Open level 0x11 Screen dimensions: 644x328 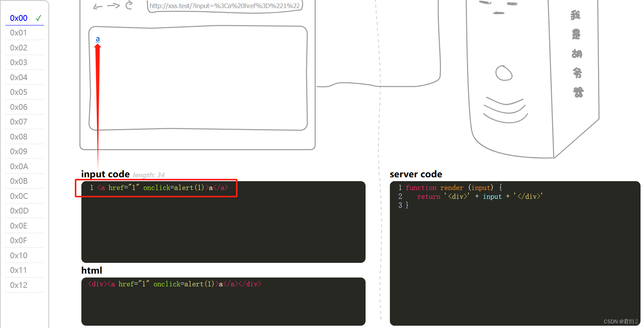click(19, 270)
